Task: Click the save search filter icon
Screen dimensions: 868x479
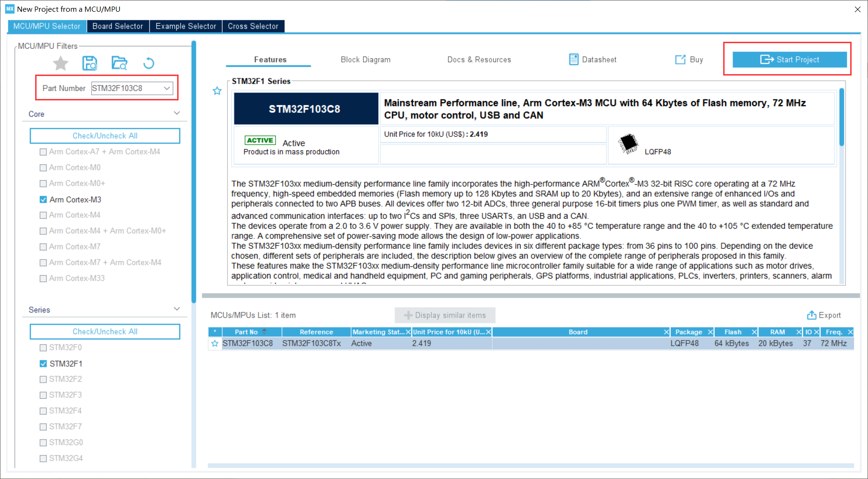Action: pos(90,63)
